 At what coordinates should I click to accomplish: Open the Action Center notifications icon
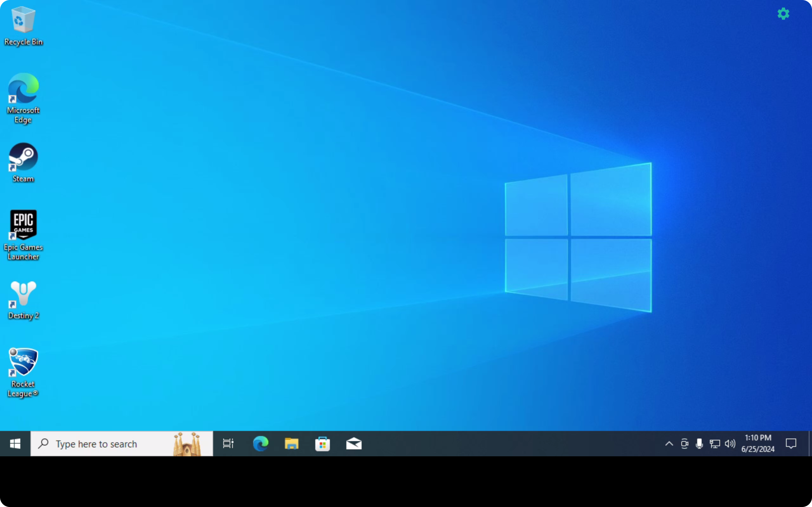pos(791,444)
